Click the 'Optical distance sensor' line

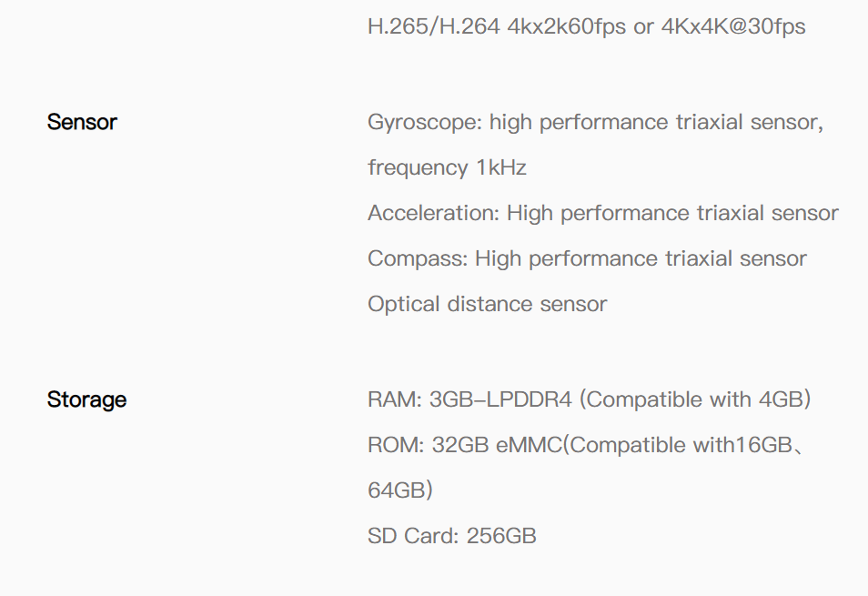(x=487, y=304)
